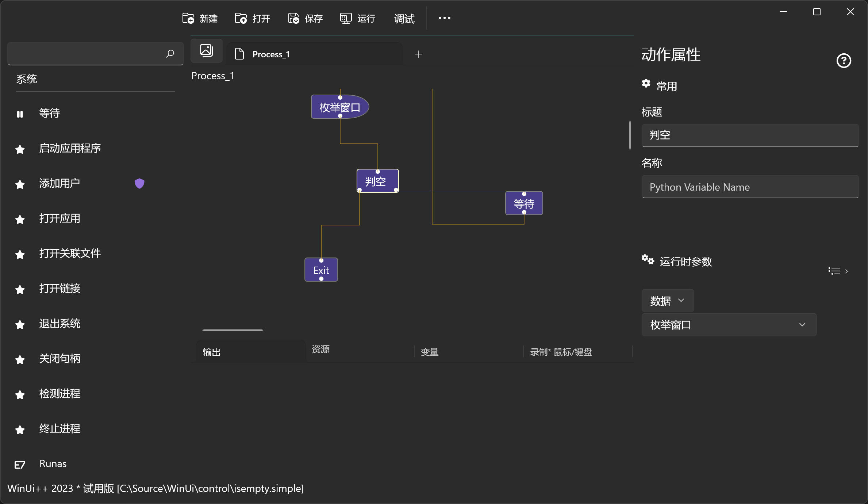Click the image view icon beside Process_1 tab
The image size is (868, 504).
pos(207,50)
